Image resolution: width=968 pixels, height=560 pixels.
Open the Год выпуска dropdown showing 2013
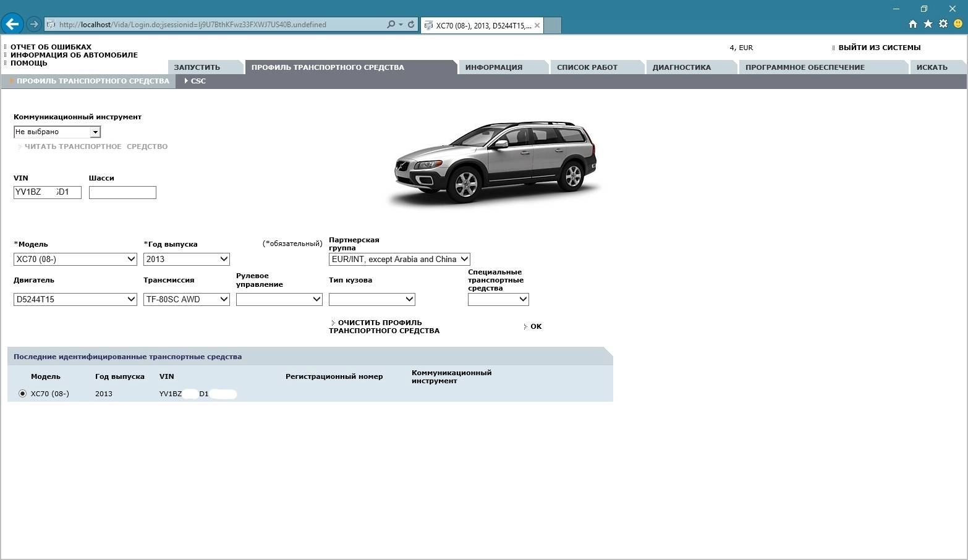[x=187, y=259]
